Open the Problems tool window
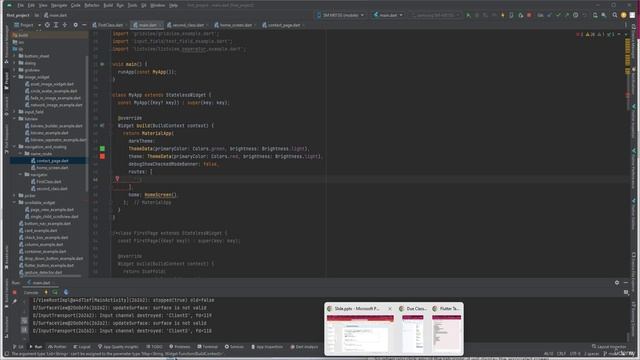Screen dimensions: 640x360 click(180, 347)
